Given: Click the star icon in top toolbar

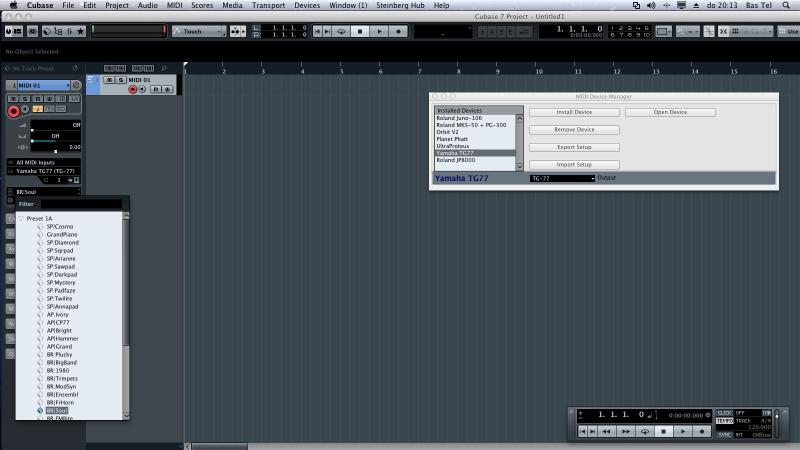Looking at the screenshot, I should click(80, 32).
